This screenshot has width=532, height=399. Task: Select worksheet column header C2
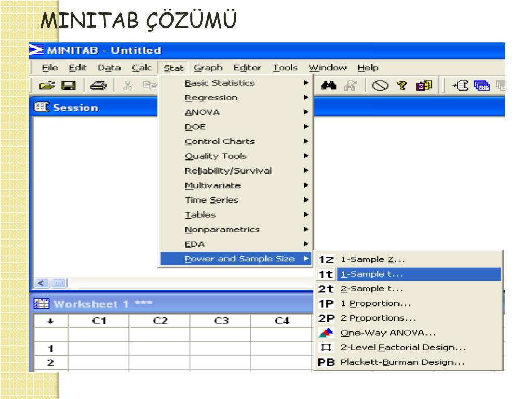pyautogui.click(x=160, y=321)
